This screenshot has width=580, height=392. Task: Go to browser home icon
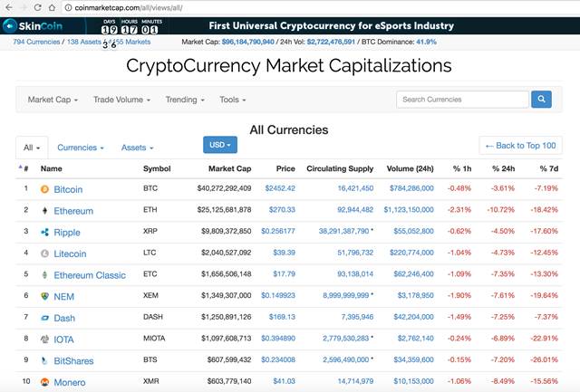click(53, 7)
